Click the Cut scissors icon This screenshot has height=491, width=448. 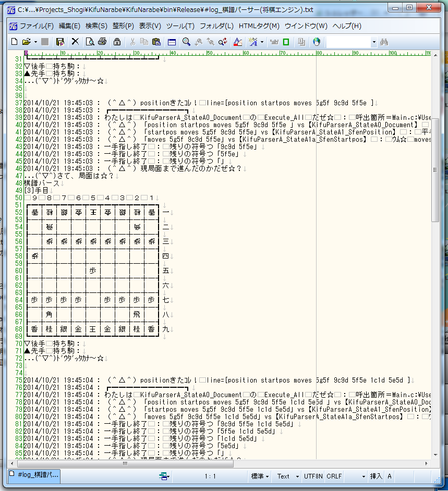[132, 42]
